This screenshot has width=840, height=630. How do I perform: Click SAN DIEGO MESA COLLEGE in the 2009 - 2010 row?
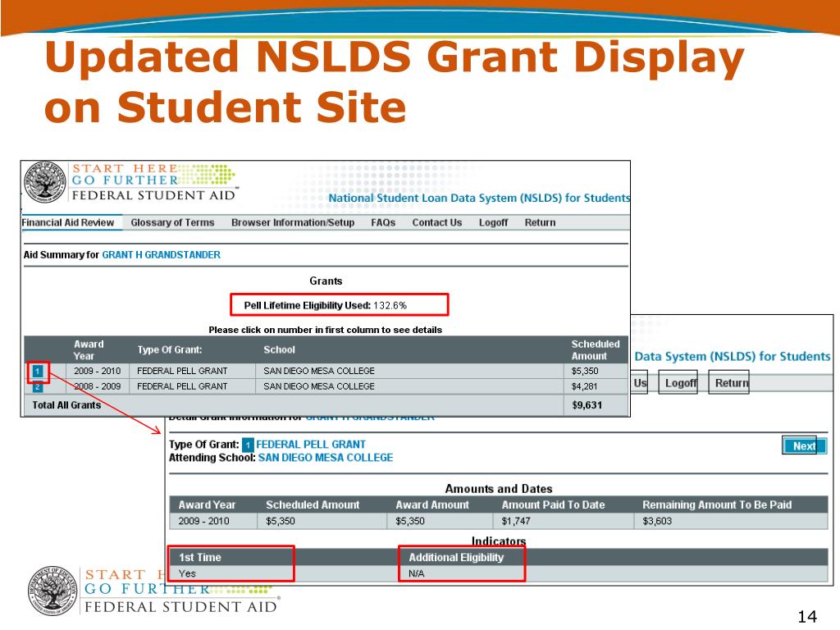pyautogui.click(x=319, y=371)
